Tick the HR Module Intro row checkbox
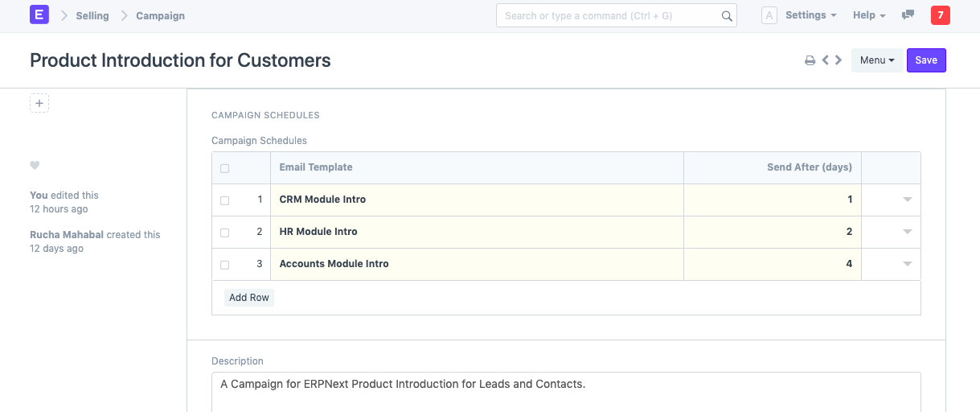Screen dimensions: 980x412 tap(224, 233)
